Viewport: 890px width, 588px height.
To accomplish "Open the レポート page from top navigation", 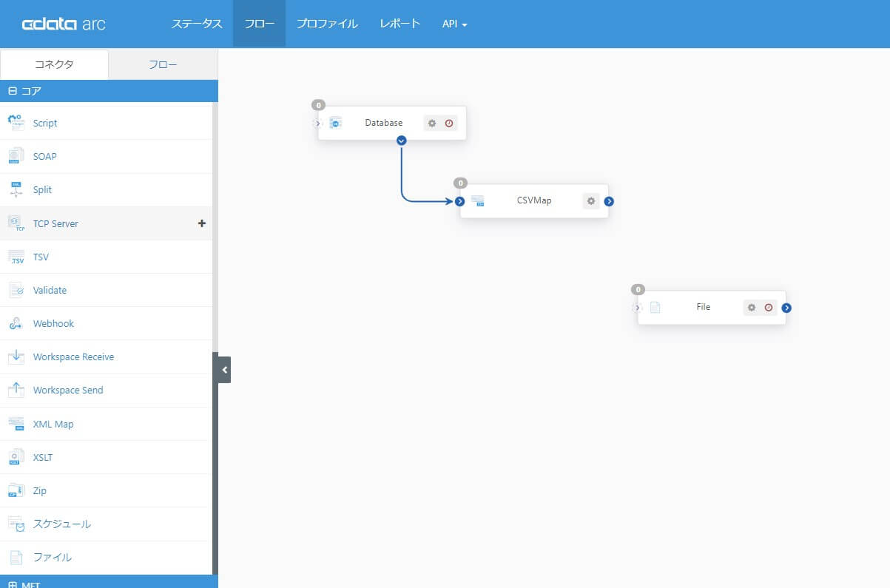I will coord(400,23).
